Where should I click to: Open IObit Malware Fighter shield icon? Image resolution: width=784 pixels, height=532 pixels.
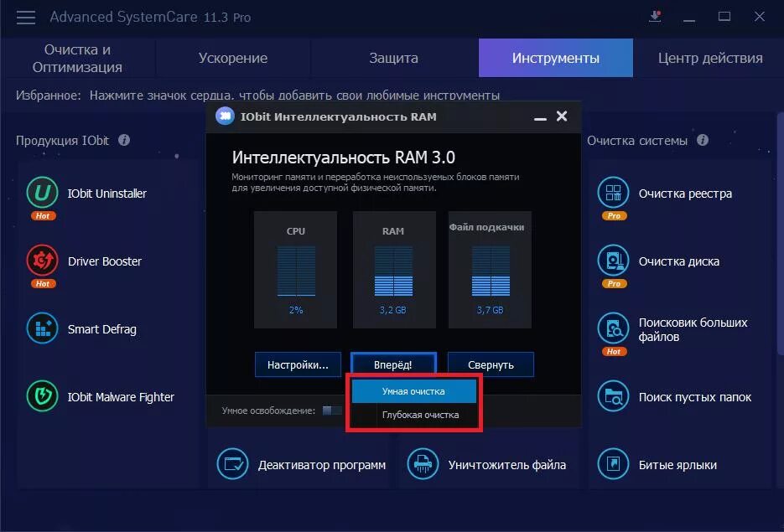coord(43,396)
